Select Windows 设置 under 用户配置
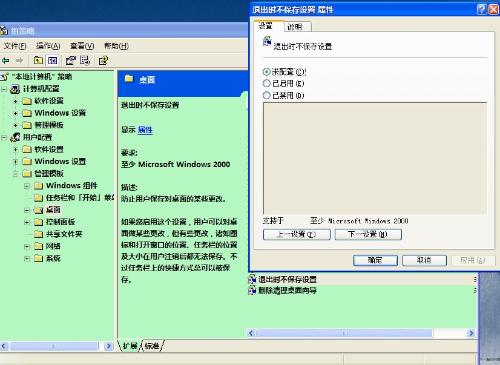The width and height of the screenshot is (500, 365). coord(60,161)
